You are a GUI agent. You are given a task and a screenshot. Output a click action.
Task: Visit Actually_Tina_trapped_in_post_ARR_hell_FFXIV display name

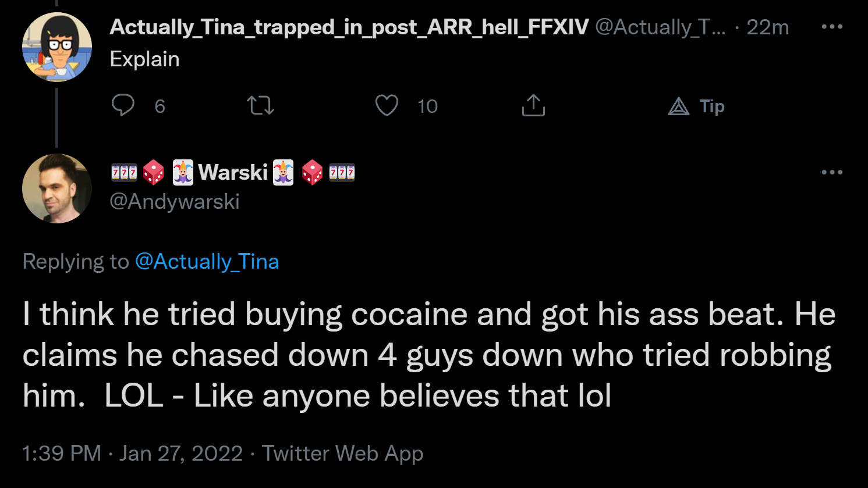click(349, 27)
